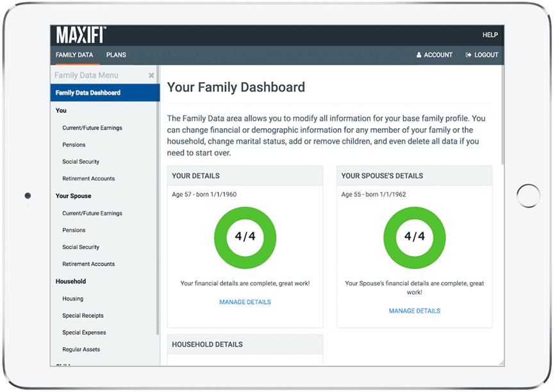Click the 'Your Family Dashboard' heading
This screenshot has height=392, width=555.
pyautogui.click(x=236, y=87)
